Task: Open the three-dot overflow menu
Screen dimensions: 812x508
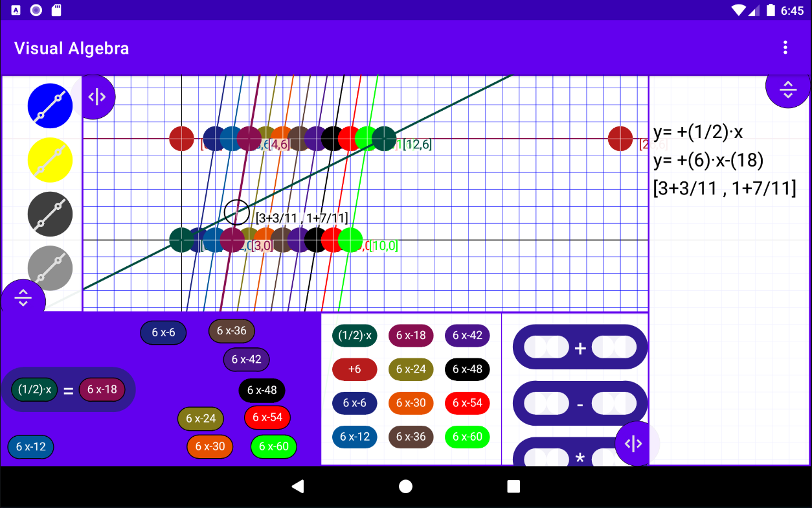Action: (x=785, y=47)
